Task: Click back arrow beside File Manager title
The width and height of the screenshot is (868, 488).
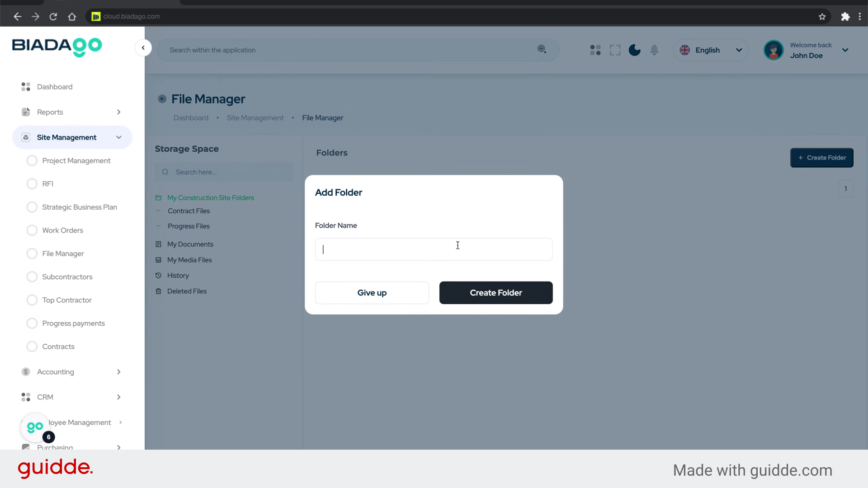Action: (162, 99)
